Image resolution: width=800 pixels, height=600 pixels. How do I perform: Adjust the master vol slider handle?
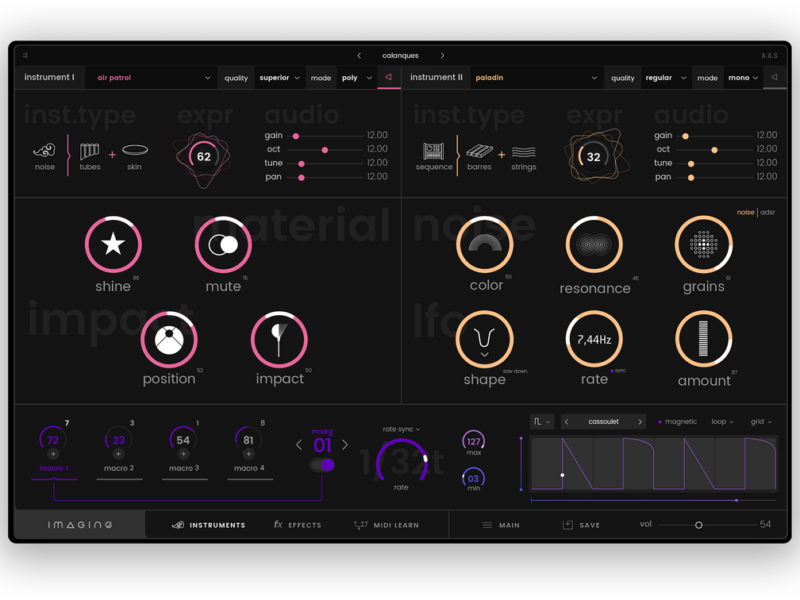pos(699,525)
